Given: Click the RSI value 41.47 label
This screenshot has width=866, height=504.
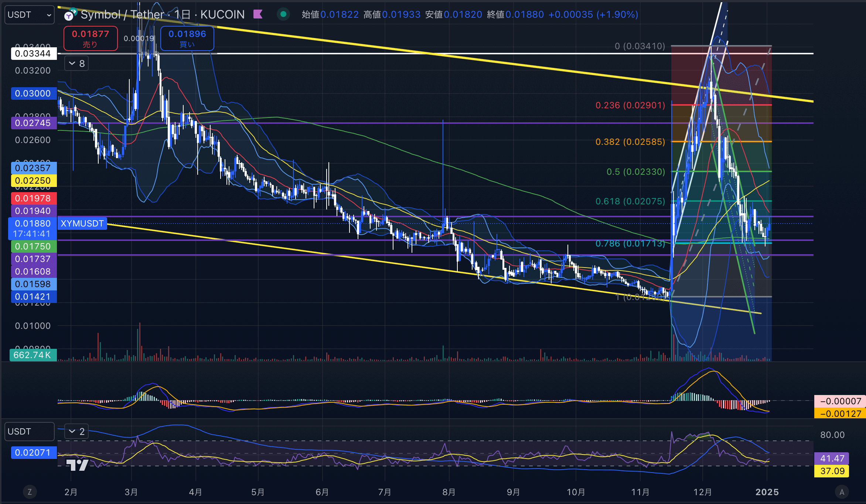Looking at the screenshot, I should (832, 459).
